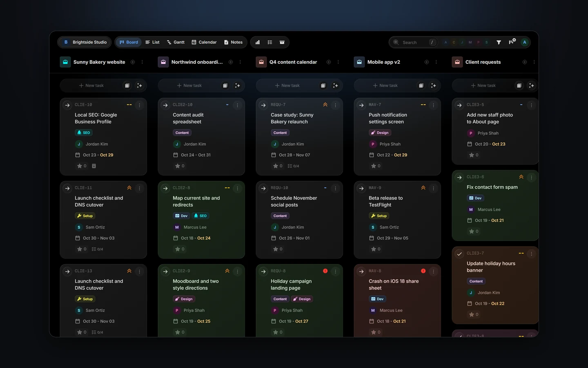Image resolution: width=588 pixels, height=368 pixels.
Task: Click AI sparkle icon in Northwind onboarding column
Action: (x=237, y=85)
